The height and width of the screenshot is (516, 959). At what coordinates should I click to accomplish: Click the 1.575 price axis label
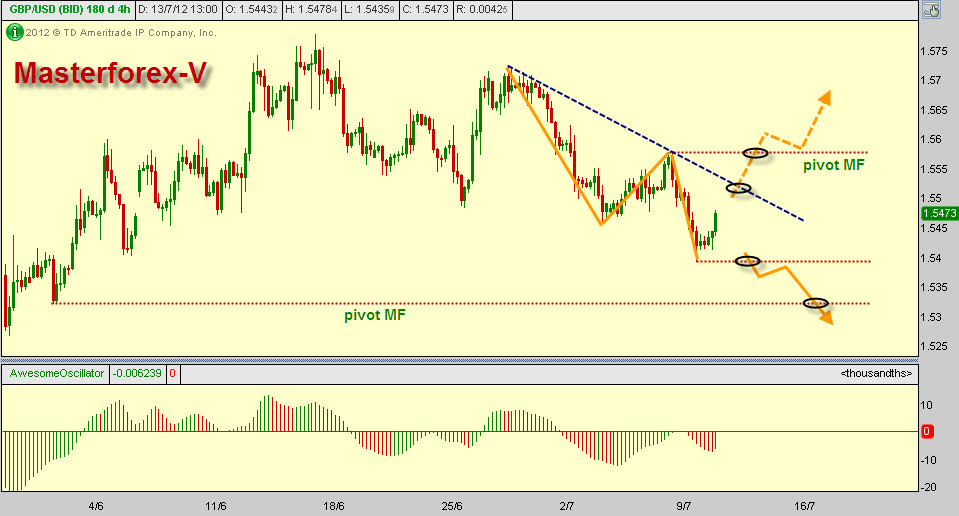click(x=934, y=51)
